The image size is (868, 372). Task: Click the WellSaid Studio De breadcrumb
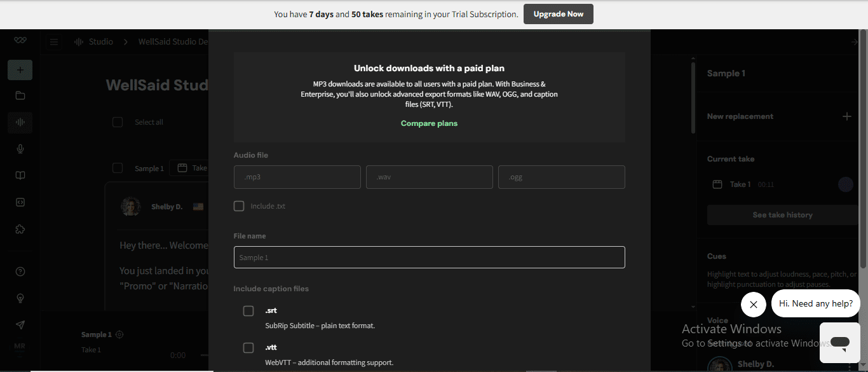coord(173,42)
